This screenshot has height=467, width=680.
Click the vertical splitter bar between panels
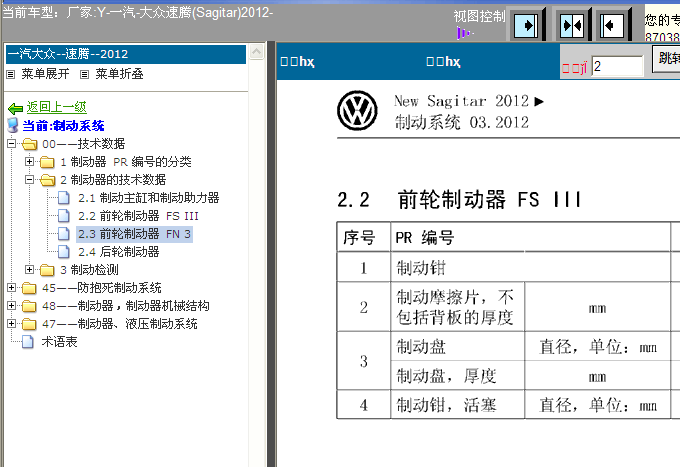pos(271,254)
